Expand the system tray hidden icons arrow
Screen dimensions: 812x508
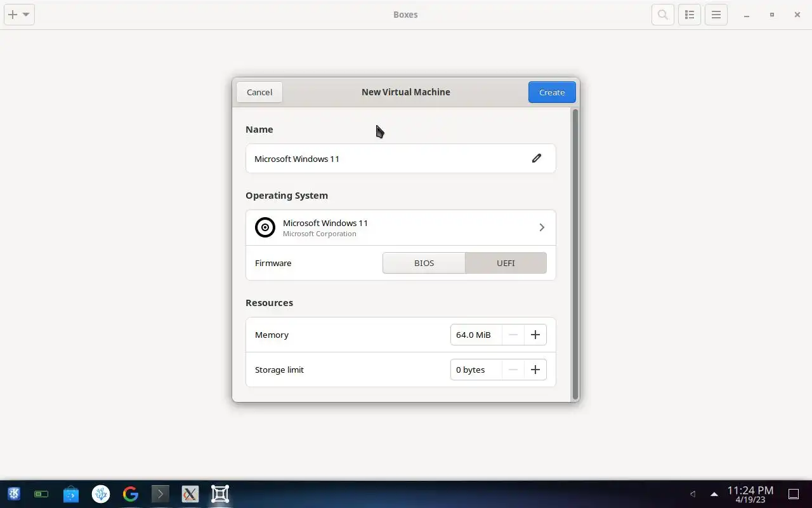(714, 494)
